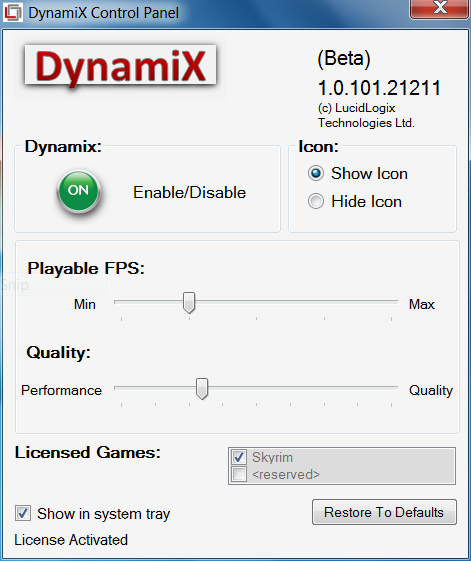
Task: Click the Playable FPS slider thumb
Action: (x=189, y=303)
